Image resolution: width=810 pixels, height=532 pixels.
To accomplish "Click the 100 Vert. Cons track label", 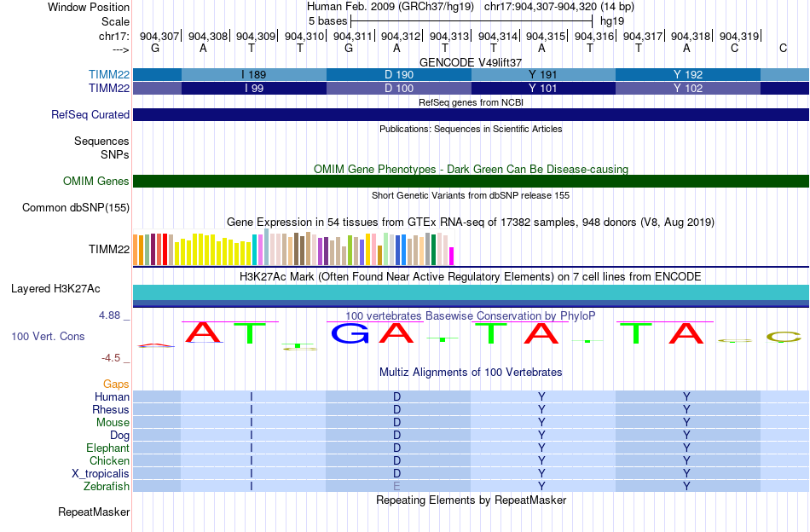I will click(48, 336).
